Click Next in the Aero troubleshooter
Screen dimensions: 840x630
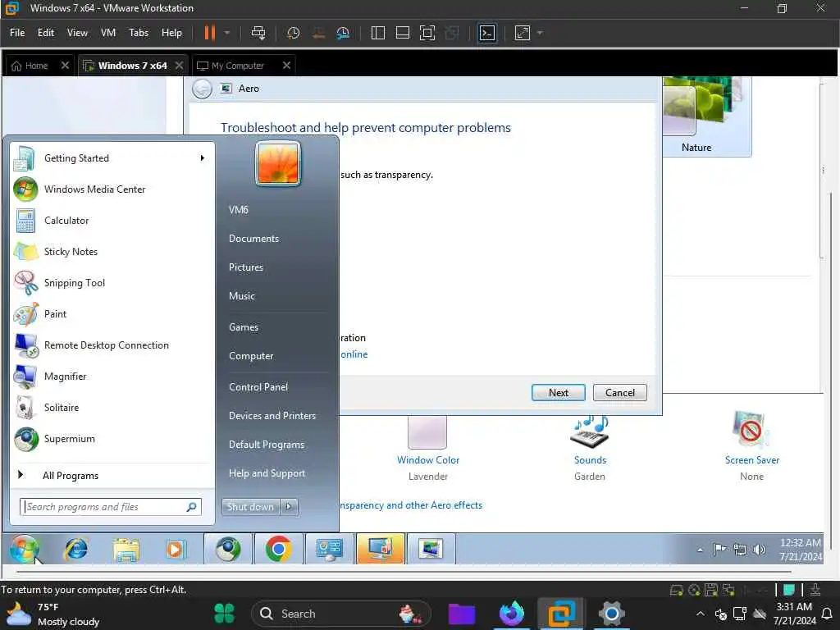[558, 393]
